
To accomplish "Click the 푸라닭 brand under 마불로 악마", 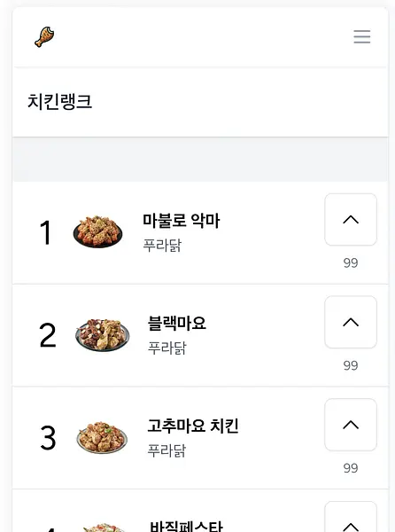I will coord(162,245).
